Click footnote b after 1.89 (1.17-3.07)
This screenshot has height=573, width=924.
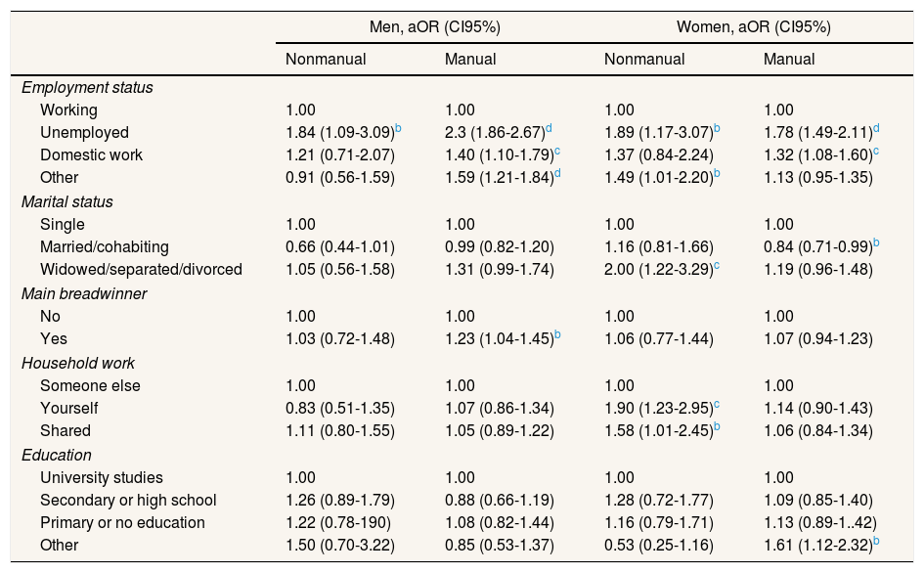click(x=718, y=128)
